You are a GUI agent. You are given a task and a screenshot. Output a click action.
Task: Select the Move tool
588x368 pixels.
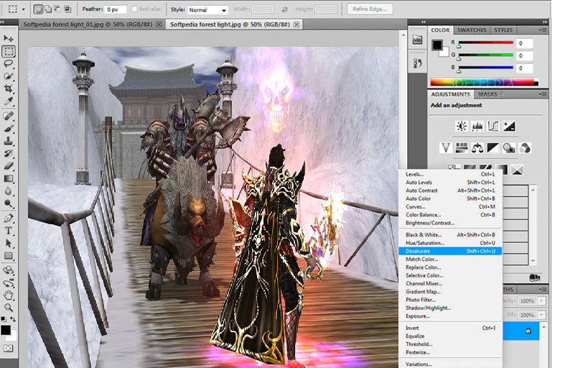coord(8,38)
